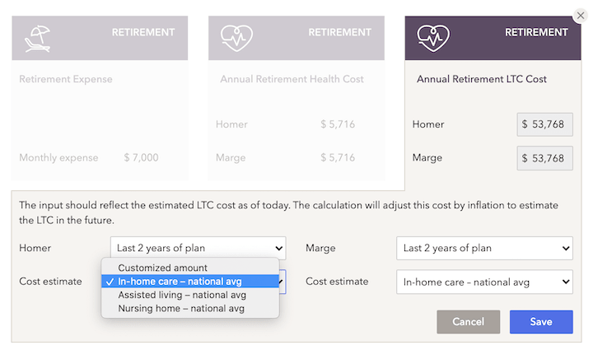Open the Retirement Expense card
Viewport: 593px width, 364px height.
pos(100,98)
